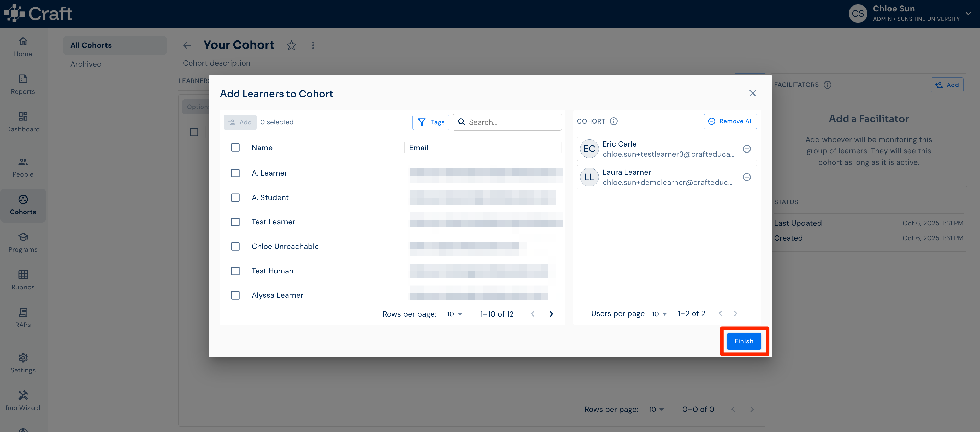The image size is (980, 432).
Task: Click the Finish button
Action: (x=743, y=341)
